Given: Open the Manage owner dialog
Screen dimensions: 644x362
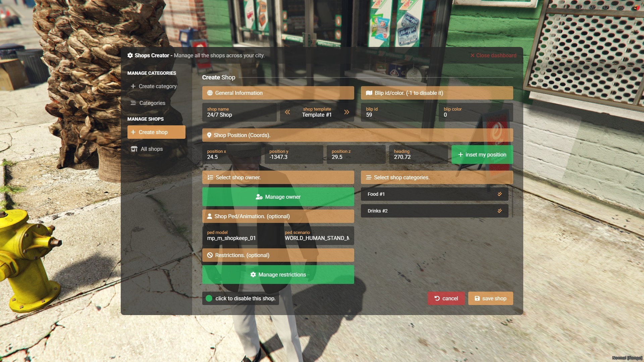Looking at the screenshot, I should [278, 197].
